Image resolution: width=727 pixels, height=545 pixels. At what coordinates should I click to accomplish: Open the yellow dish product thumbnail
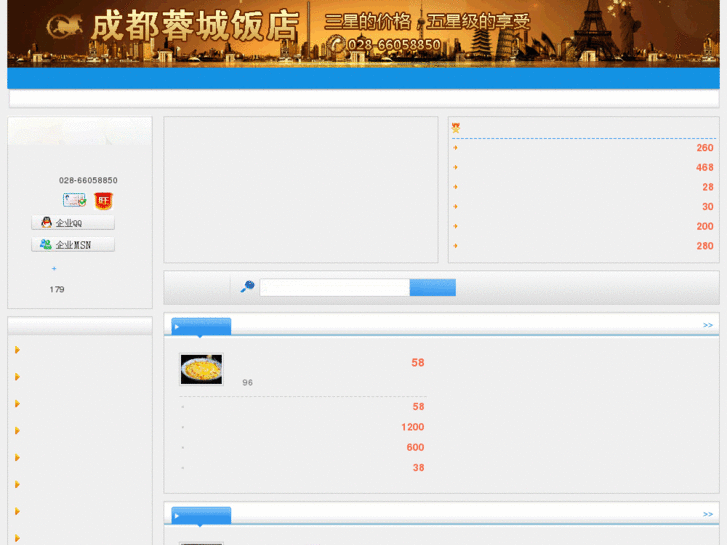(x=201, y=369)
